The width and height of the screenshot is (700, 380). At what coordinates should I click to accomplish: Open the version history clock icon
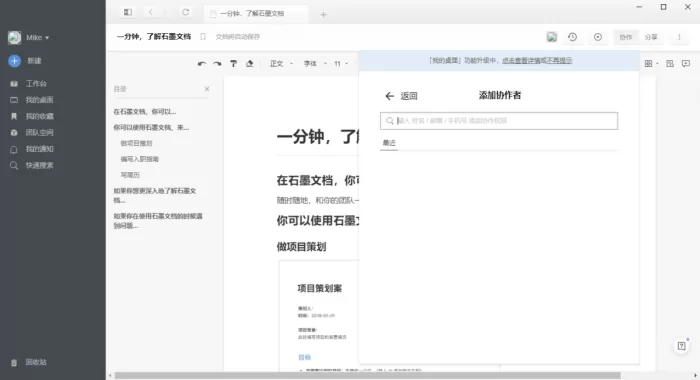click(x=573, y=37)
